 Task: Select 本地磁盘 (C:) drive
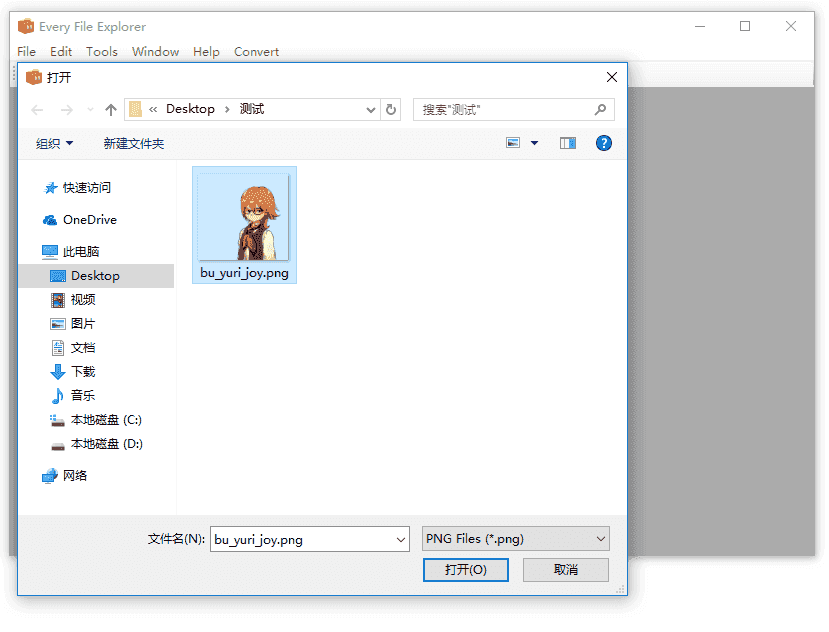click(x=96, y=420)
